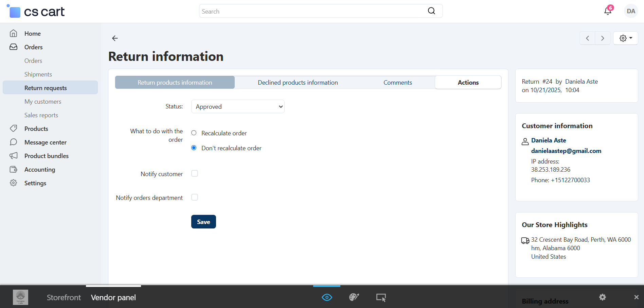Click the search magnifier icon
This screenshot has height=308, width=644.
click(x=431, y=11)
